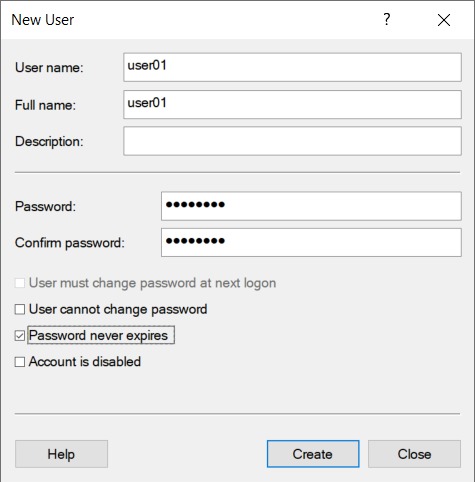Click the "User name:" label
Image resolution: width=475 pixels, height=482 pixels.
(x=49, y=68)
